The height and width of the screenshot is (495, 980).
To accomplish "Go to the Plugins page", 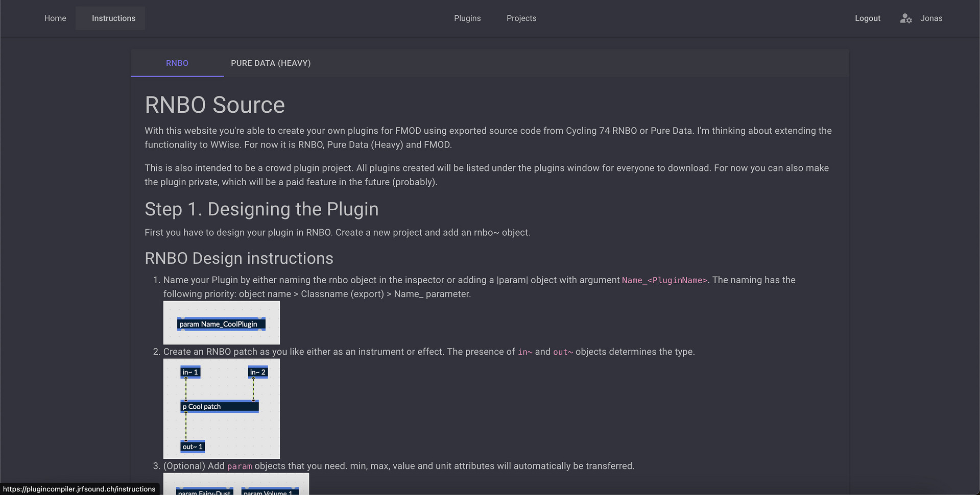I will pos(467,18).
